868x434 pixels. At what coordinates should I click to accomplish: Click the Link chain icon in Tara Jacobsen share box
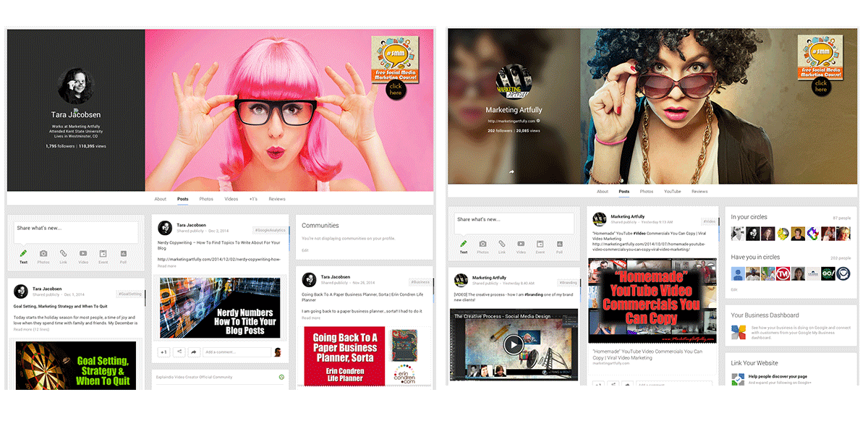click(x=63, y=254)
